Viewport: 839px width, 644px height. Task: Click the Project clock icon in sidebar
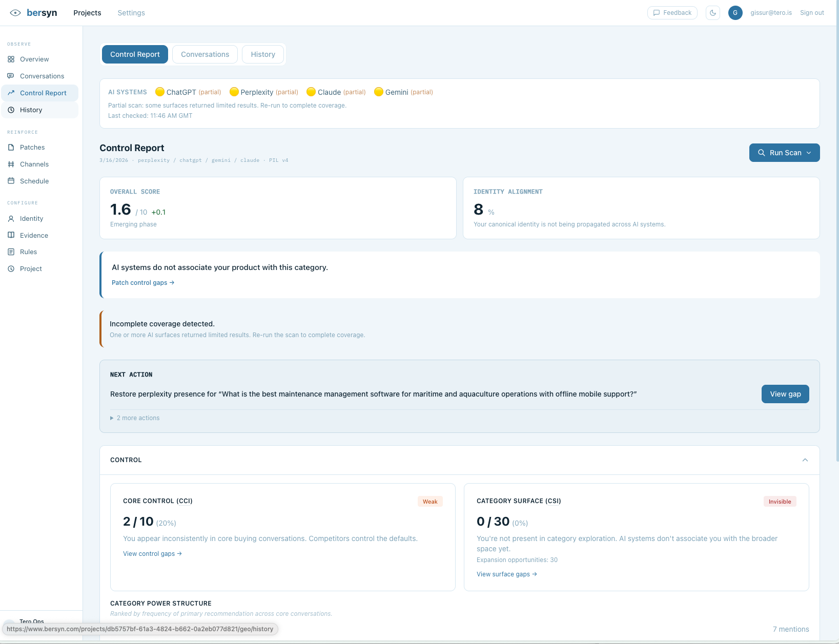[11, 268]
